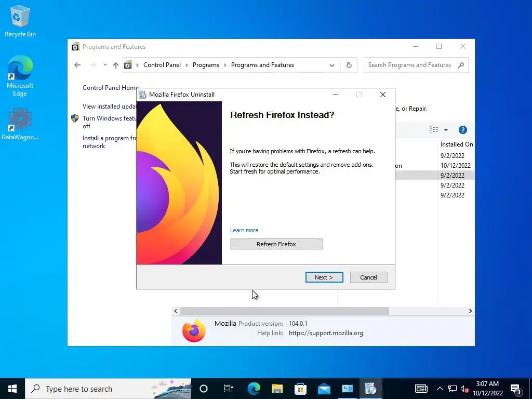Close the Mozilla Firefox Uninstall dialog with X
This screenshot has height=399, width=532.
pos(383,95)
